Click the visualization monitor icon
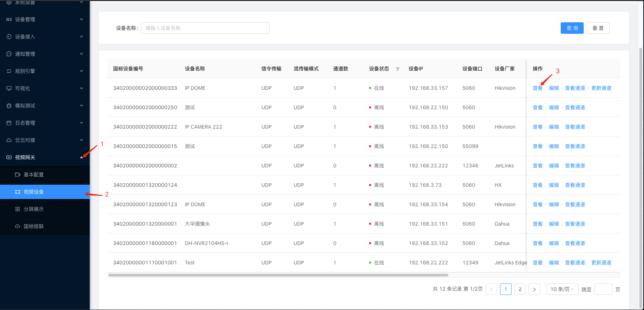This screenshot has width=644, height=310. point(9,88)
